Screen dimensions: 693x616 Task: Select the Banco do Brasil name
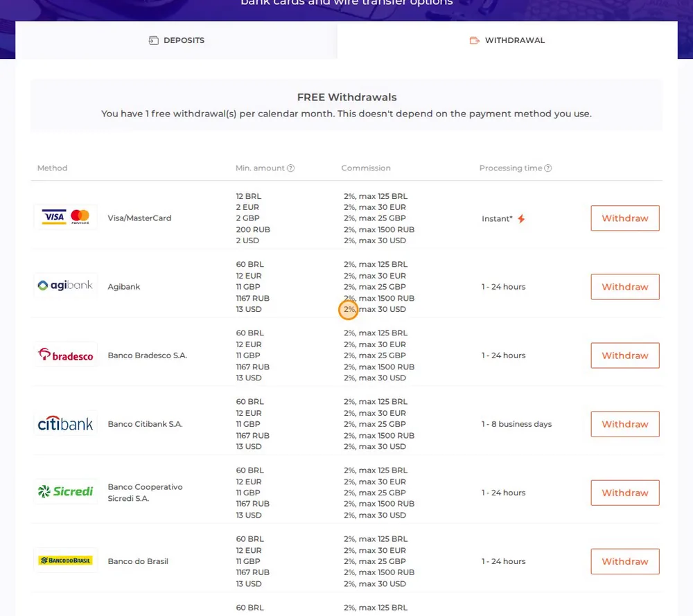[x=138, y=561]
